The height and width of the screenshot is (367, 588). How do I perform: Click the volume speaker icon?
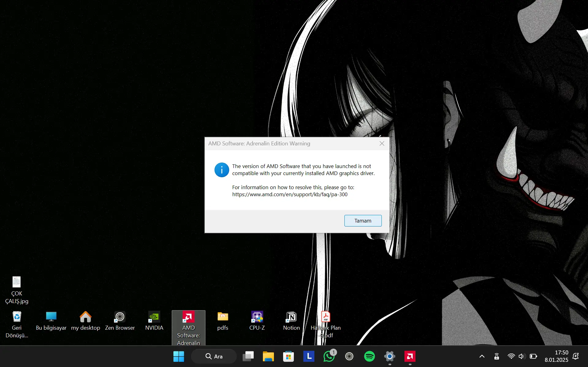tap(522, 356)
